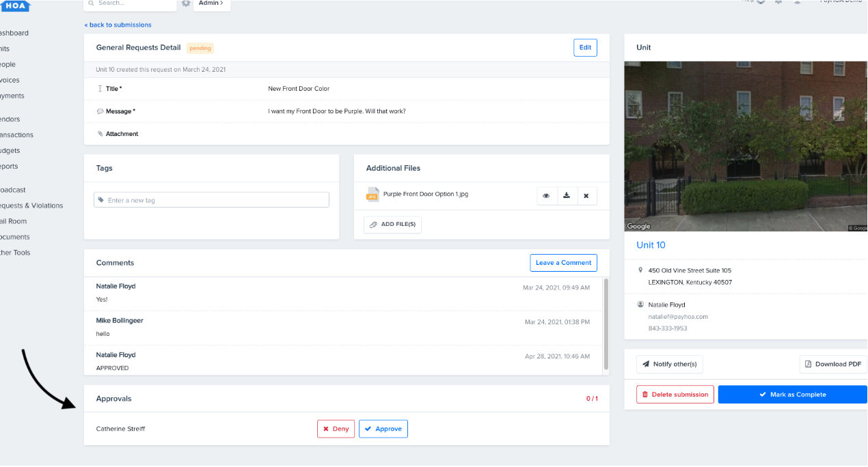The width and height of the screenshot is (868, 467).
Task: Click the PayHOA logo icon
Action: point(15,5)
